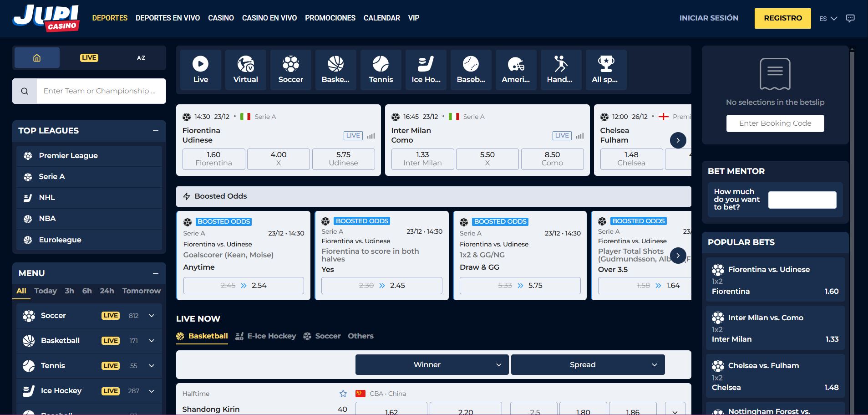The height and width of the screenshot is (415, 868).
Task: Collapse the Top Leagues section
Action: (x=156, y=131)
